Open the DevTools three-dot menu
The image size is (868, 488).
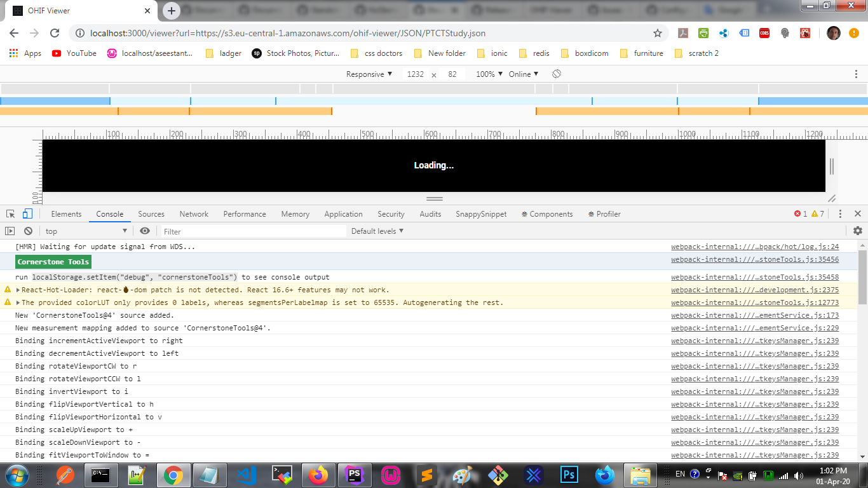[840, 214]
